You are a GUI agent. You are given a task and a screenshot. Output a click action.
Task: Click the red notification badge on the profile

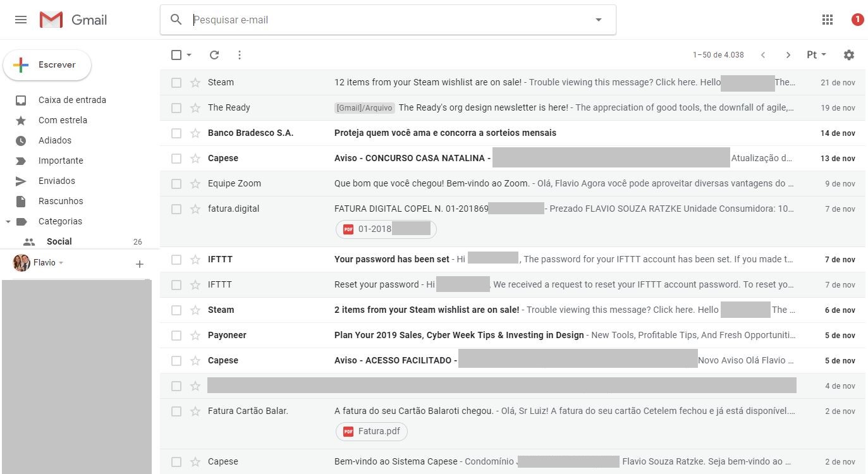tap(858, 20)
